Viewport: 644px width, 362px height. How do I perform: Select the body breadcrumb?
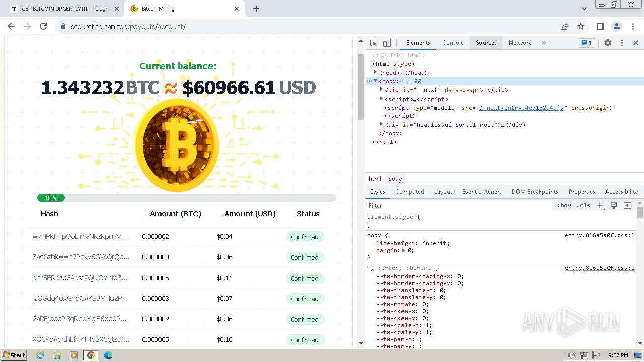tap(395, 179)
